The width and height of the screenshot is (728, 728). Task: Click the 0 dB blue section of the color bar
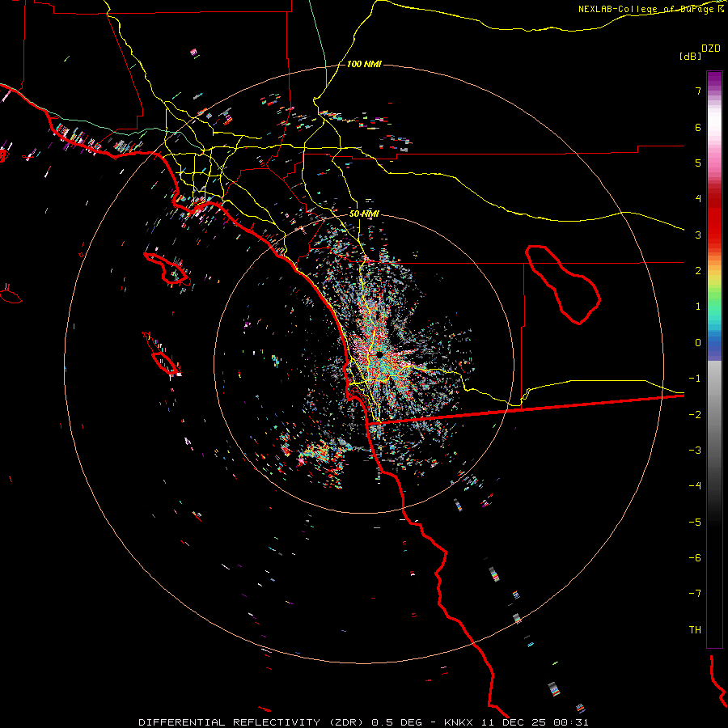[714, 343]
